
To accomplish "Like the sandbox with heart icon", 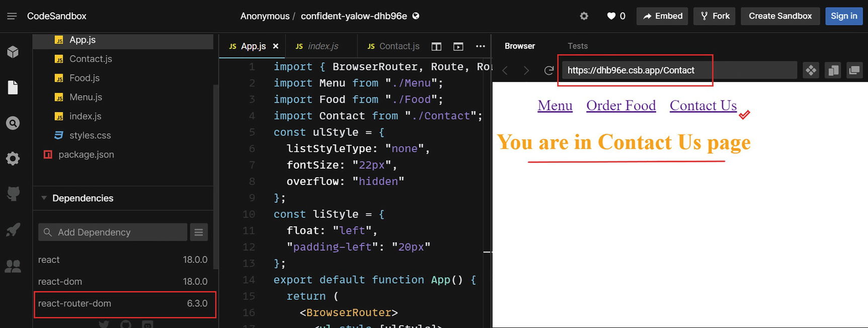I will tap(611, 16).
